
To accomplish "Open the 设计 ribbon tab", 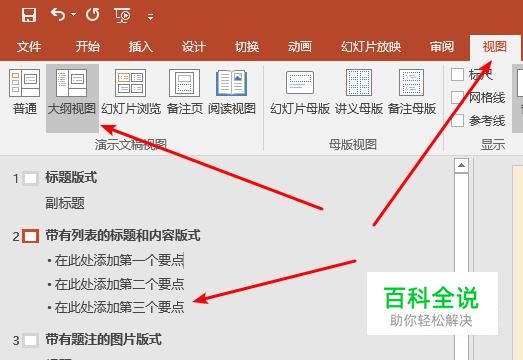I will click(194, 46).
